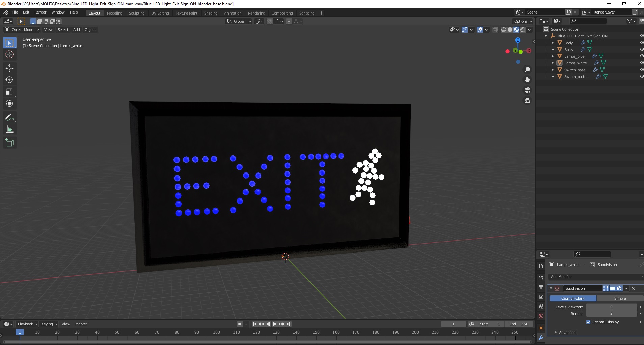Switch to the Modeling workspace tab
The height and width of the screenshot is (345, 644).
114,13
